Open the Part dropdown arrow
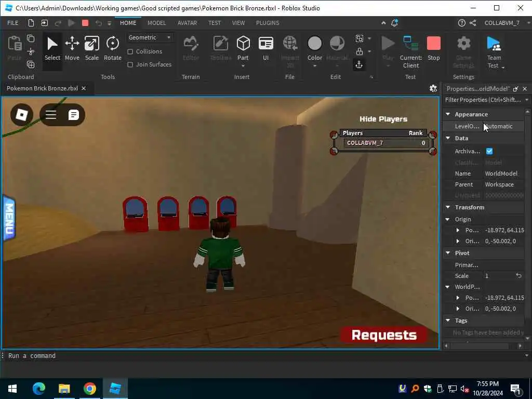The image size is (532, 399). (x=243, y=65)
